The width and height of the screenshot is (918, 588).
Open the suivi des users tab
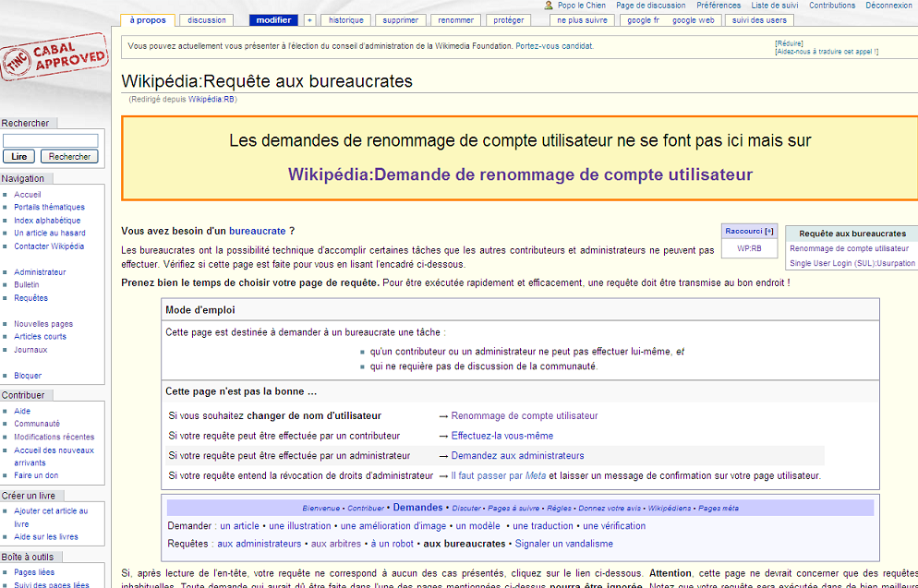point(759,20)
